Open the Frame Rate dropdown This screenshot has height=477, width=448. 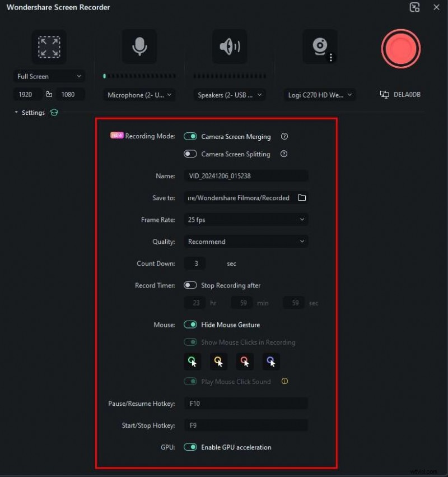pos(245,219)
